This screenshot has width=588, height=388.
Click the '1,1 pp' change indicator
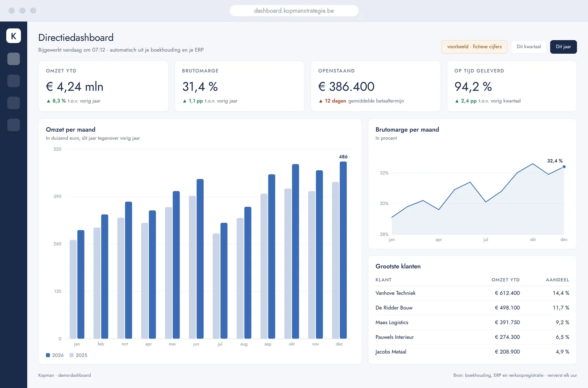[192, 101]
